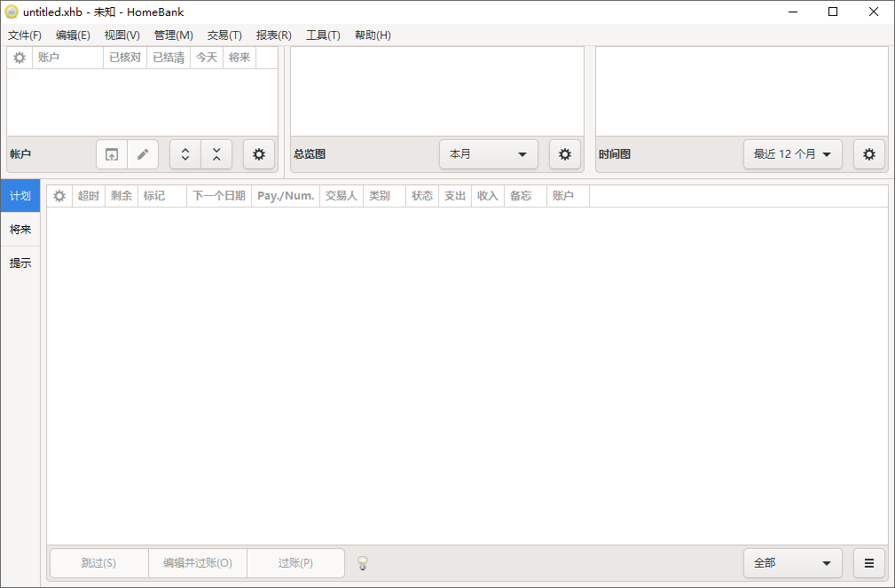Open the 最近 12 个月 range dropdown
The width and height of the screenshot is (895, 588).
coord(792,153)
